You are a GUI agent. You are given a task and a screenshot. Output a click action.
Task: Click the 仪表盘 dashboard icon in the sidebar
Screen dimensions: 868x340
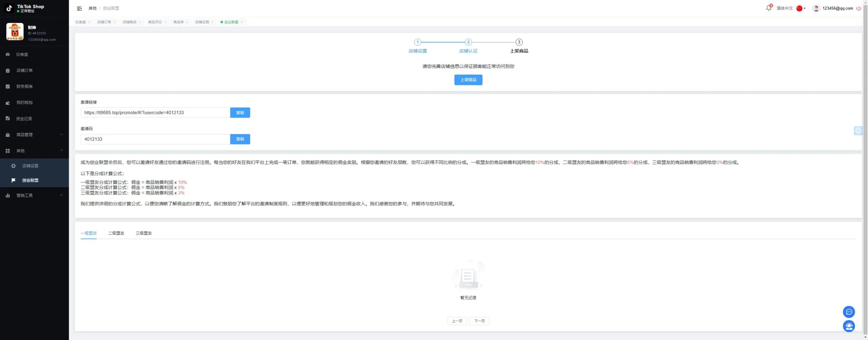tap(8, 54)
